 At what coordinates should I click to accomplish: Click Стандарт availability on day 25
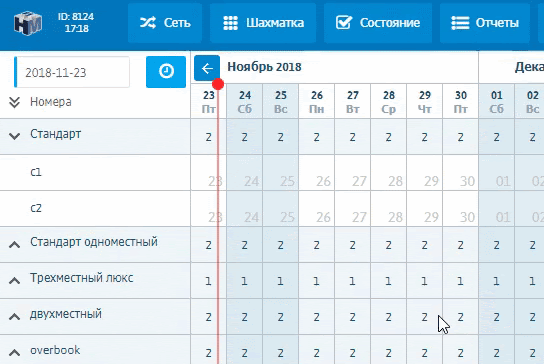click(x=281, y=137)
